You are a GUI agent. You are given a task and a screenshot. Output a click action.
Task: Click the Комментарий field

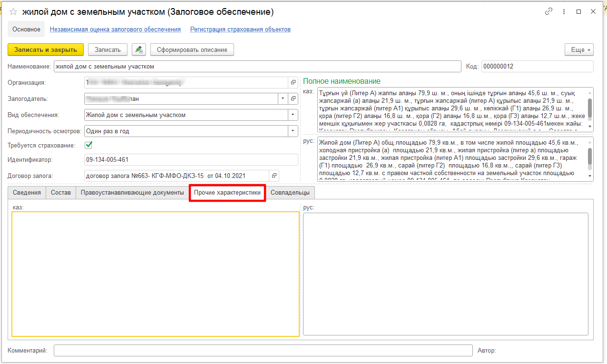click(x=263, y=351)
